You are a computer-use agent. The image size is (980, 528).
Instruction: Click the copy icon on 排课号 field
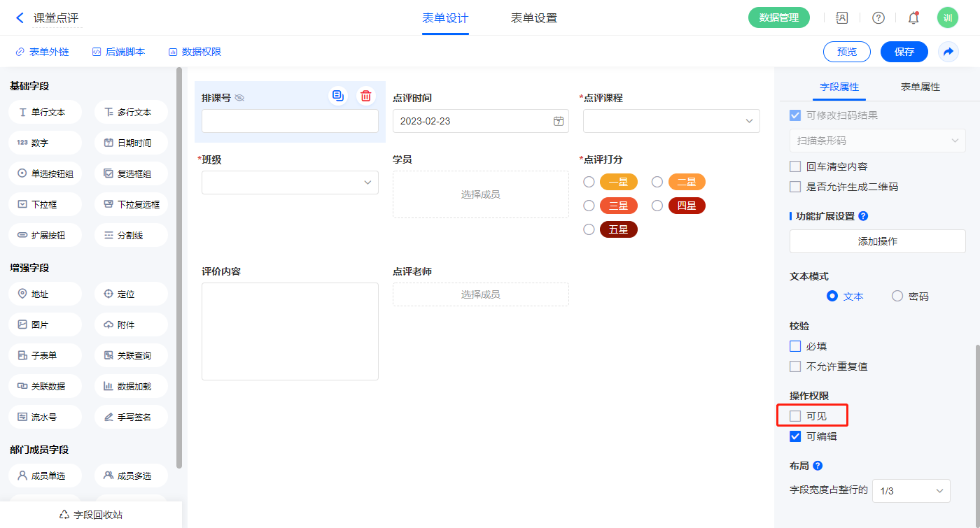[338, 96]
